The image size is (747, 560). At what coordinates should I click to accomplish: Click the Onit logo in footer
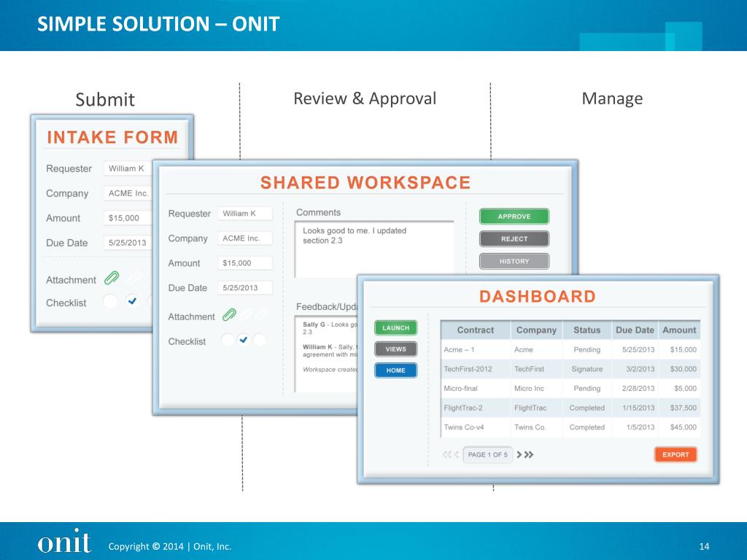tap(64, 542)
